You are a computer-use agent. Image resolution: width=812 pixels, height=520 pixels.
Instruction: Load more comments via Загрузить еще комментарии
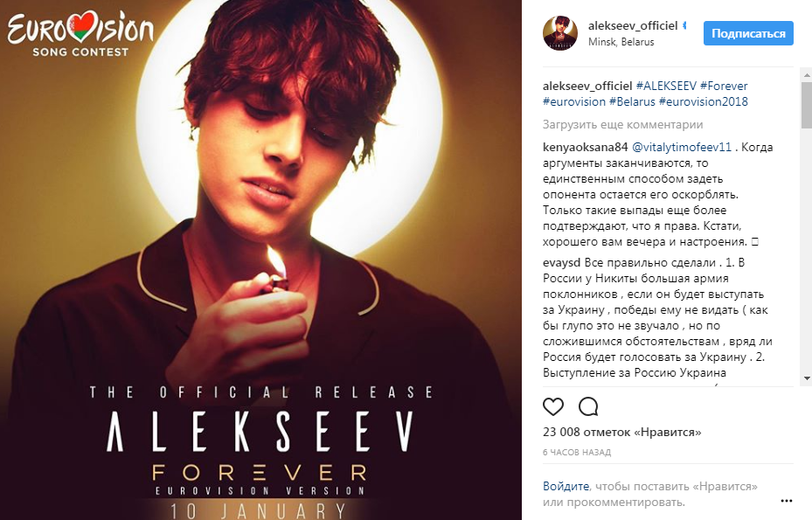pyautogui.click(x=622, y=124)
